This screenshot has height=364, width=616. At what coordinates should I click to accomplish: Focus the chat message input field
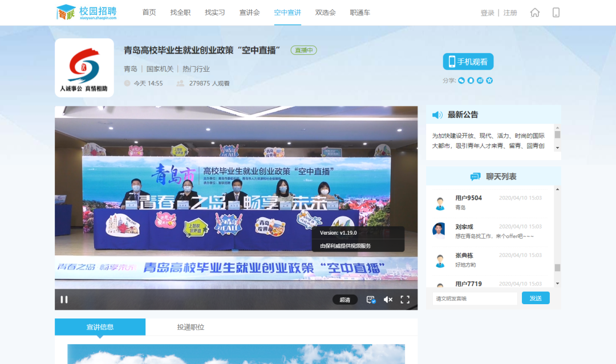[x=475, y=298]
